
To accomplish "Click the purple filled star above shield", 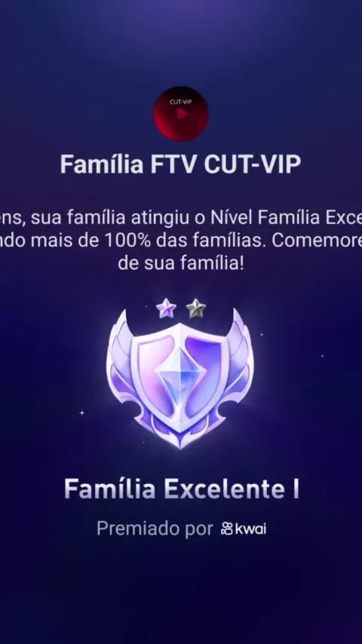I will pos(167,308).
